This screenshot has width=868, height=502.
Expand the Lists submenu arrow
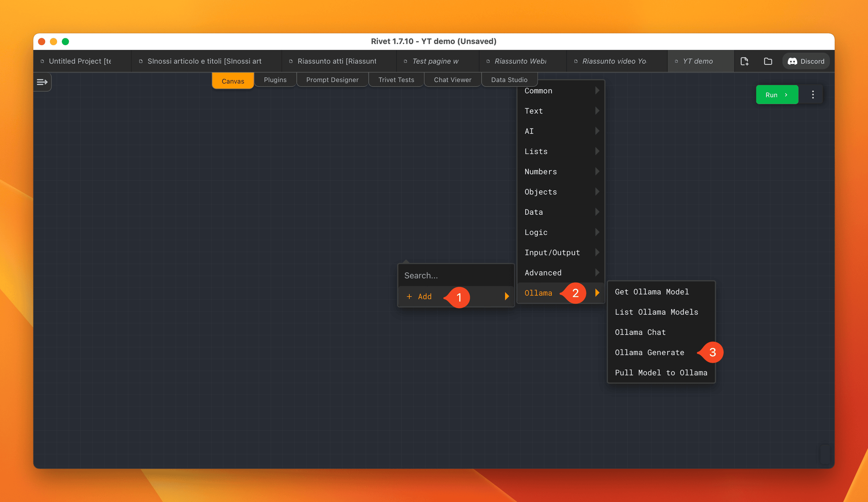597,151
